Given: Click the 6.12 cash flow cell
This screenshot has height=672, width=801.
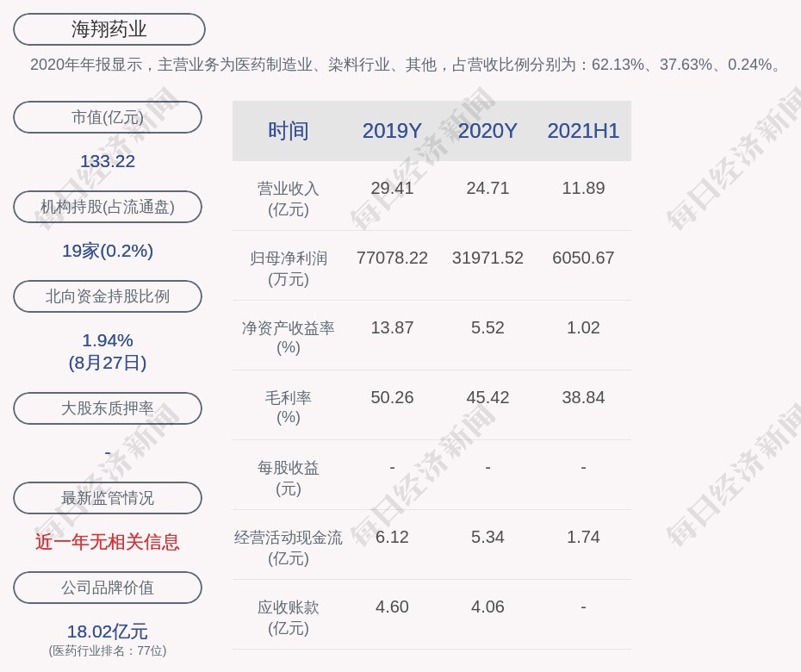Looking at the screenshot, I should (x=392, y=537).
